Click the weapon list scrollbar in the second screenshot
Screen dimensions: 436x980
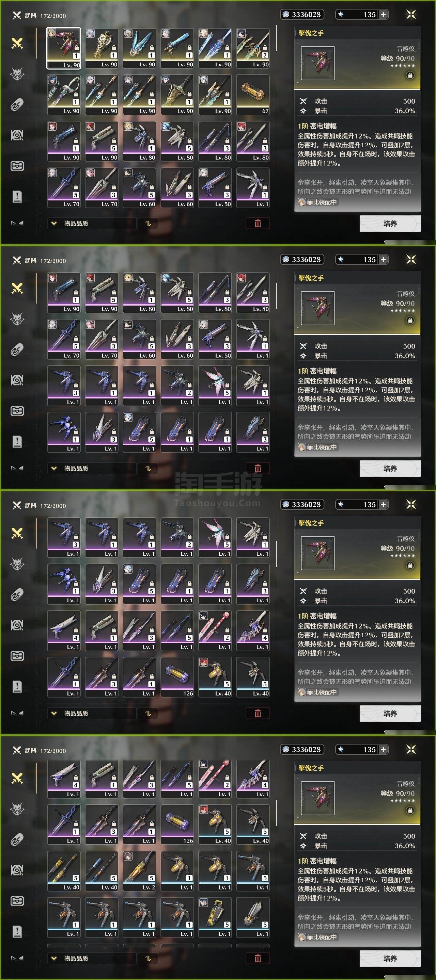(x=277, y=296)
